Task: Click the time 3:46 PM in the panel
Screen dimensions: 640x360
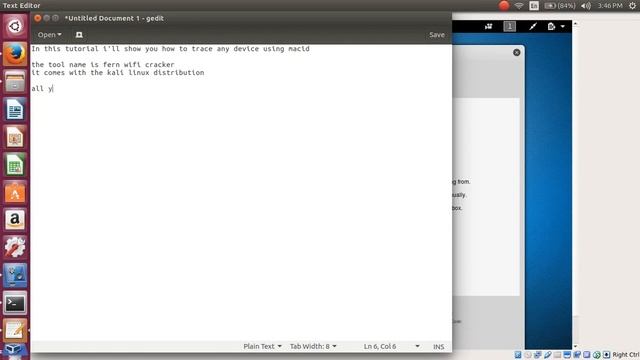Action: point(610,5)
